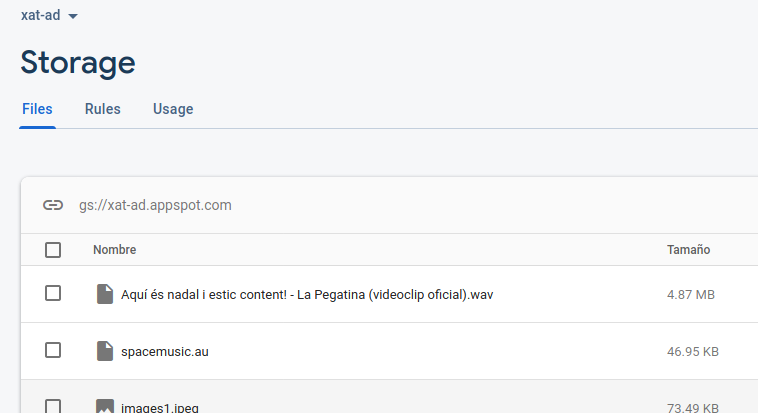Click the link icon beside bucket URL
This screenshot has height=413, width=758.
[53, 205]
